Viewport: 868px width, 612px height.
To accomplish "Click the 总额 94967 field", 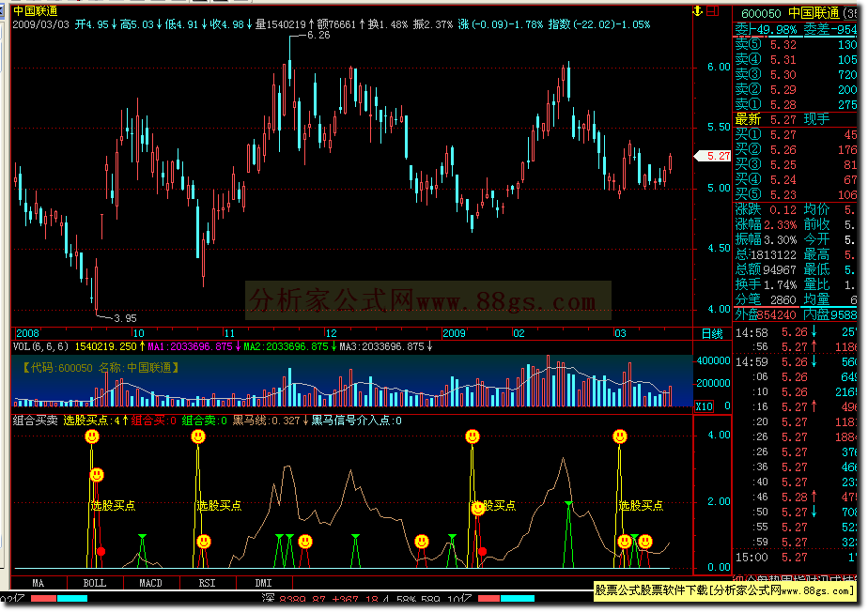I will (766, 270).
